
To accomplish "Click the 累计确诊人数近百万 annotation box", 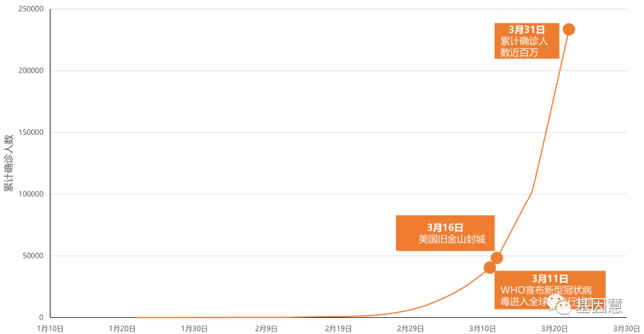I will coord(527,41).
